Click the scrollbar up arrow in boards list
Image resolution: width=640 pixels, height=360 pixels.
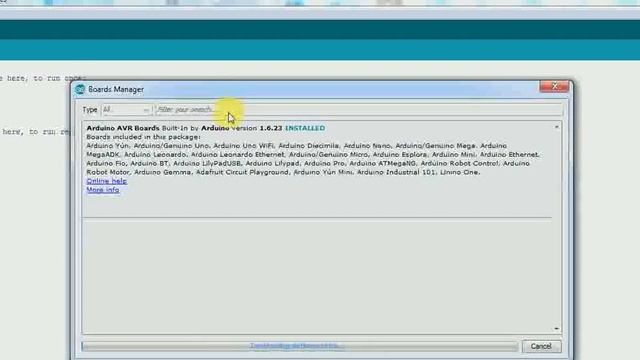click(x=556, y=127)
